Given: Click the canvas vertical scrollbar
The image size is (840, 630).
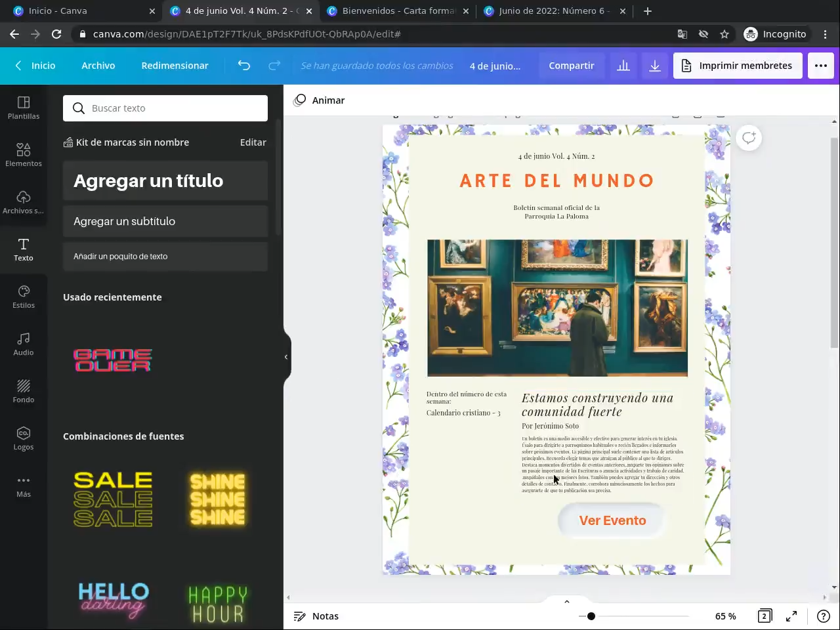Looking at the screenshot, I should pos(835,243).
